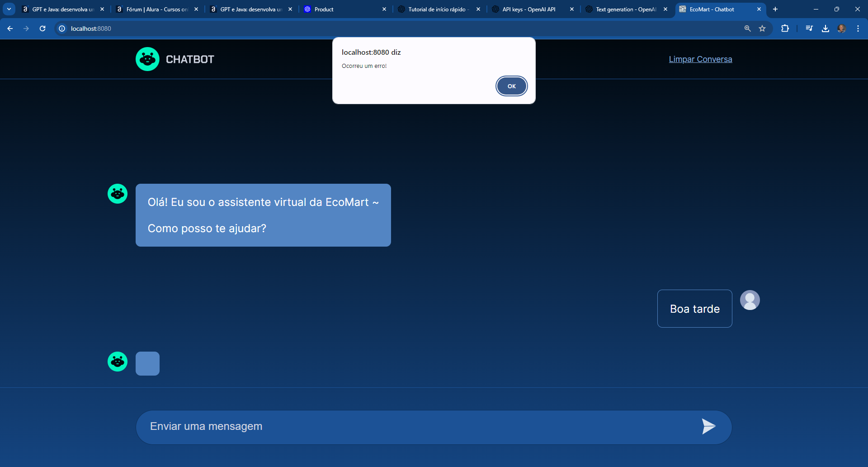Click bot avatar next to the greeting message
868x467 pixels.
coord(118,194)
